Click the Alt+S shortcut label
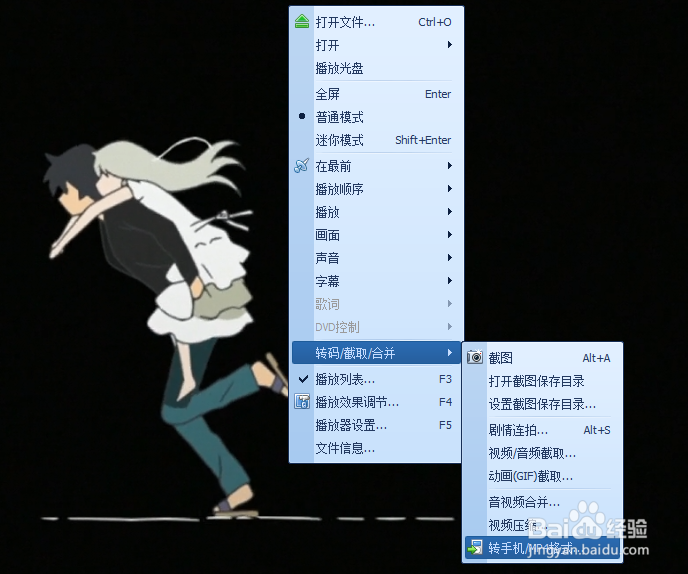The width and height of the screenshot is (688, 574). [x=597, y=430]
